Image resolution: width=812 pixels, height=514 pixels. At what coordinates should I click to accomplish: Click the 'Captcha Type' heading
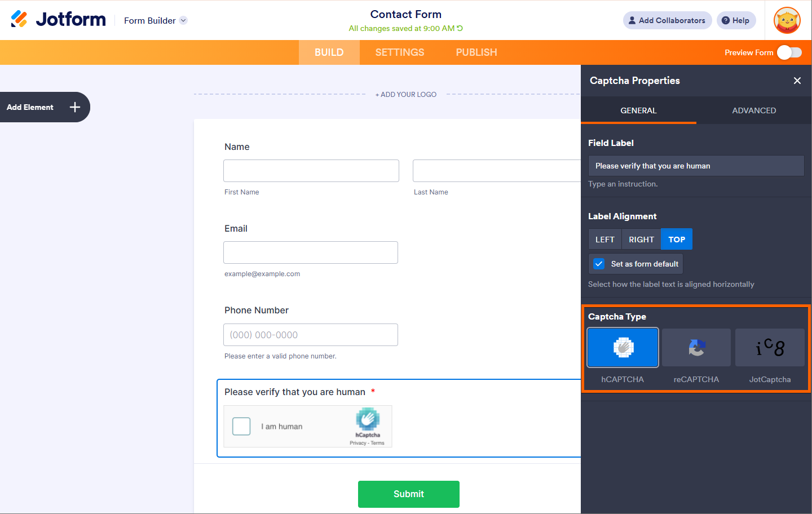click(x=617, y=317)
